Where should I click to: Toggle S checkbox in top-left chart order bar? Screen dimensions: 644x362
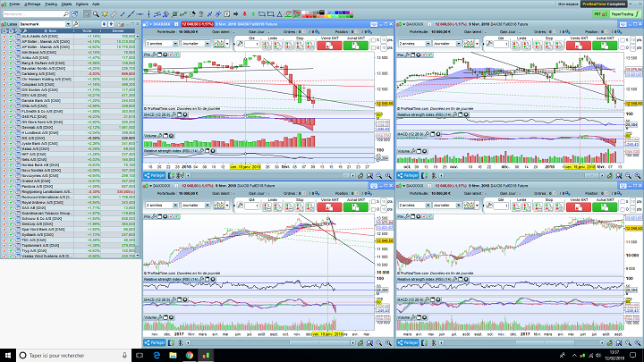point(373,40)
